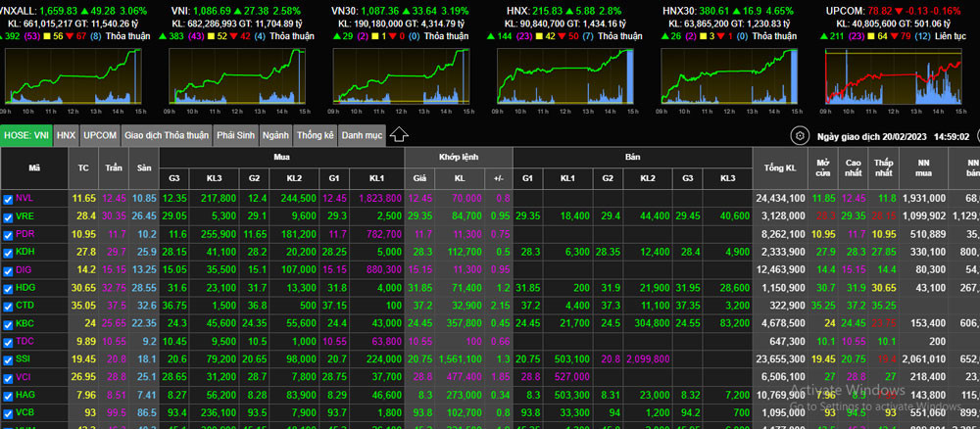
Task: Open the HOSE: VNI exchange dropdown tab
Action: tap(26, 135)
